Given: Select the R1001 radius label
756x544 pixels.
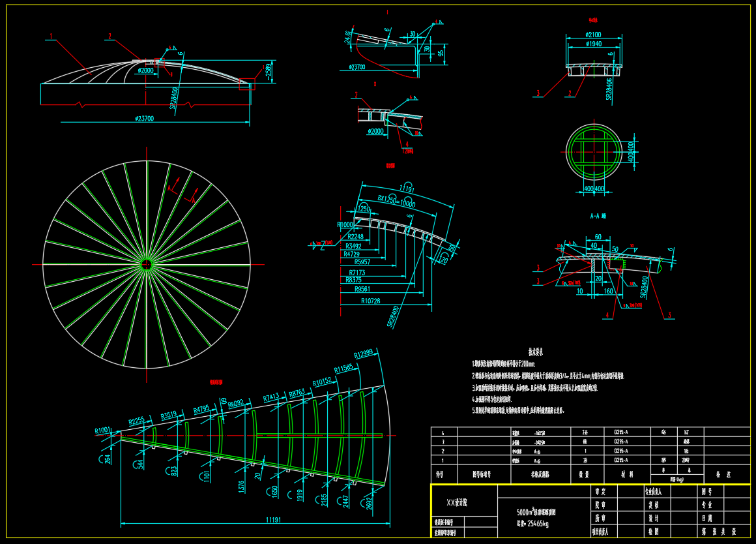Looking at the screenshot, I should 104,431.
